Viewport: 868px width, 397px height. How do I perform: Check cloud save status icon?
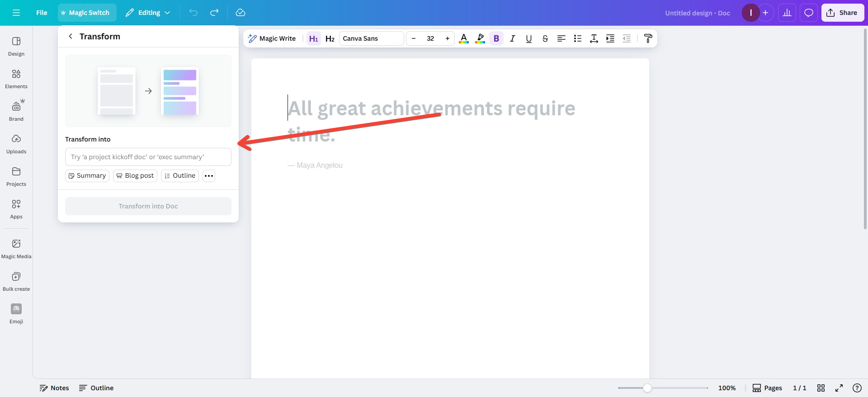click(241, 13)
